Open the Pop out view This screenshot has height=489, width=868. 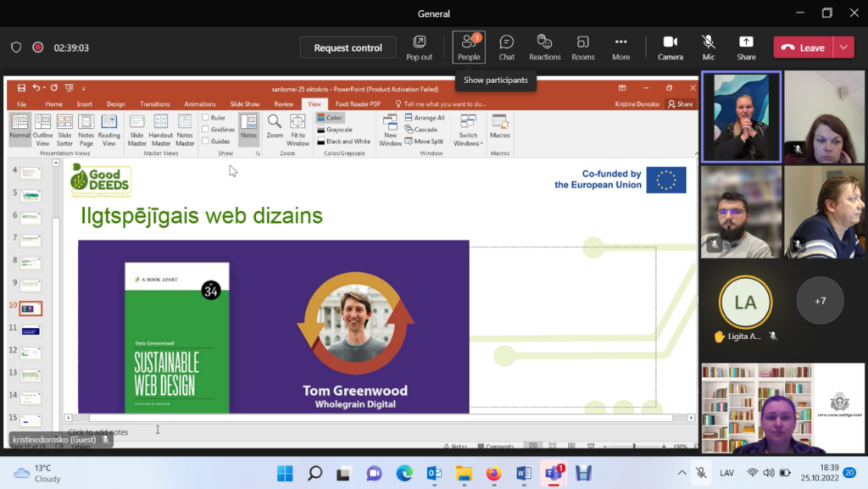point(419,47)
